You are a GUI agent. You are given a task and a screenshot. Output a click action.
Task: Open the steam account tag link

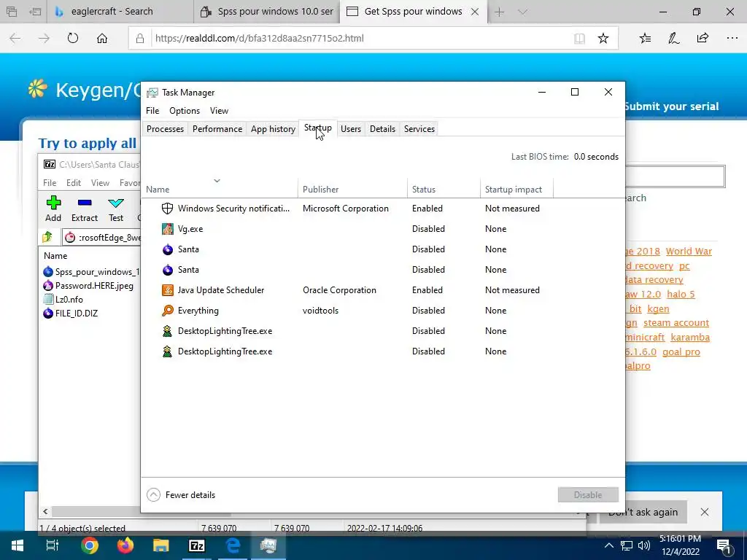(676, 323)
